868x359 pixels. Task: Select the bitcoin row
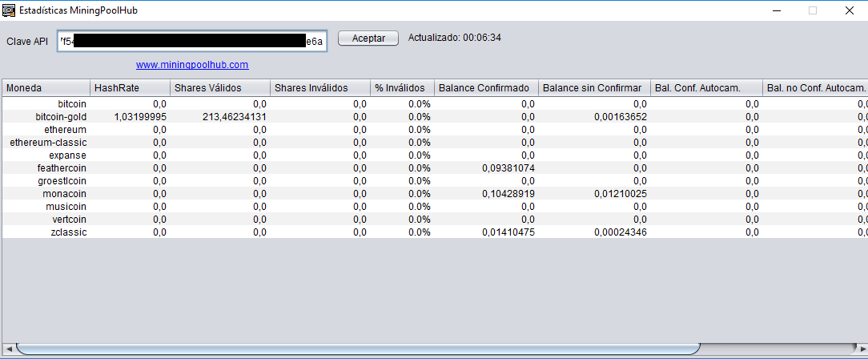coord(435,103)
